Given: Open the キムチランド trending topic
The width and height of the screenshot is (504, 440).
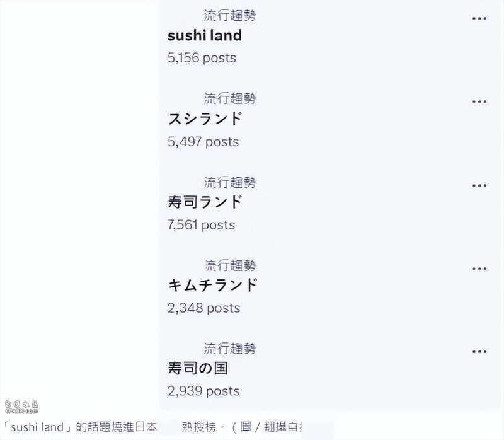Looking at the screenshot, I should coord(213,285).
